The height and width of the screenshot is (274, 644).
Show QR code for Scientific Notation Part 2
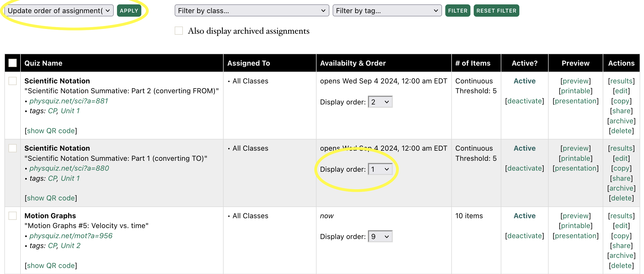[x=51, y=131]
